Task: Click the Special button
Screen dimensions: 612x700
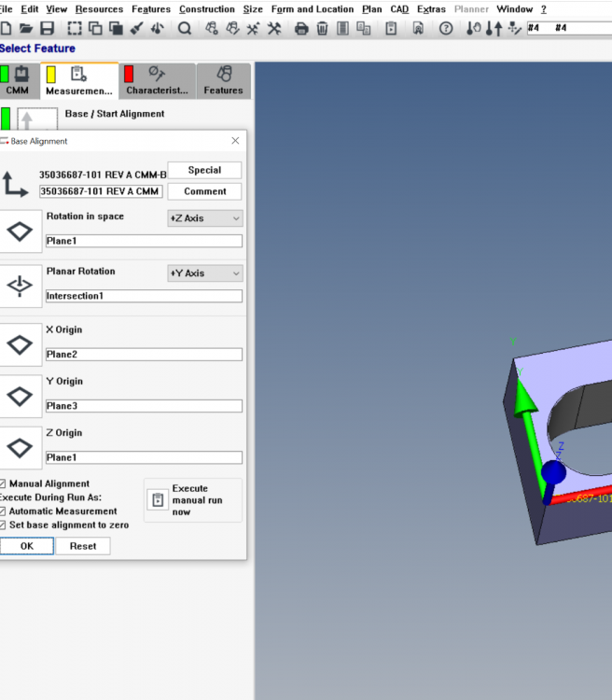Action: 204,170
